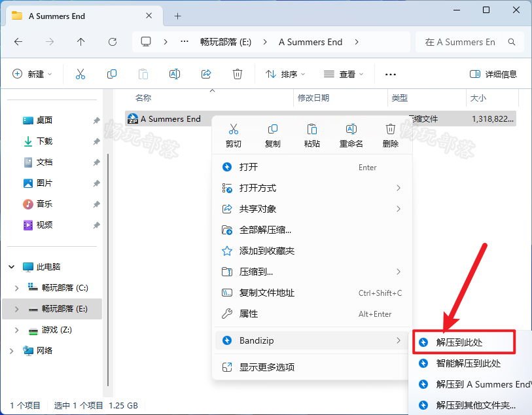Viewport: 532px width, 415px height.
Task: Expand the 畅玩部落 (E:) drive node
Action: click(16, 309)
